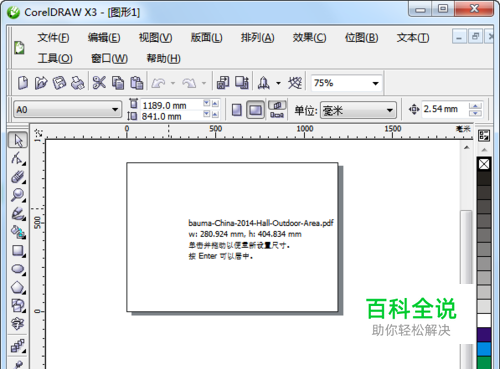Select the Interactive blend tool

coord(18,346)
